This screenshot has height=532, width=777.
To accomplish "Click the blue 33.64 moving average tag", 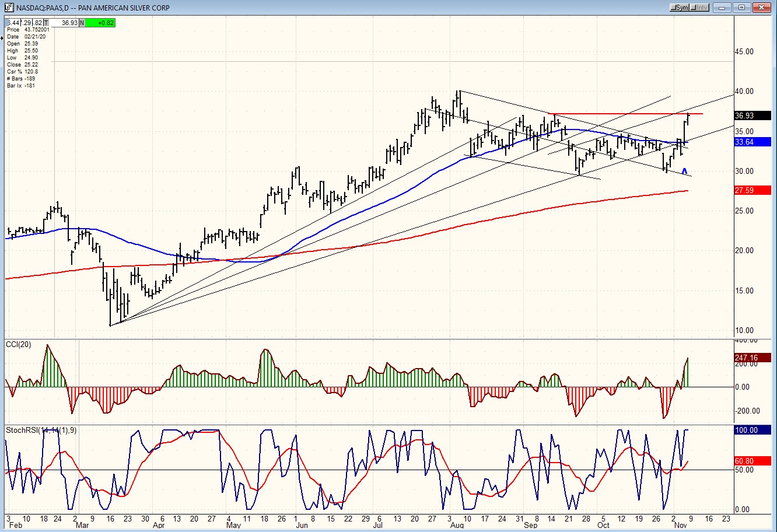I will pos(751,142).
